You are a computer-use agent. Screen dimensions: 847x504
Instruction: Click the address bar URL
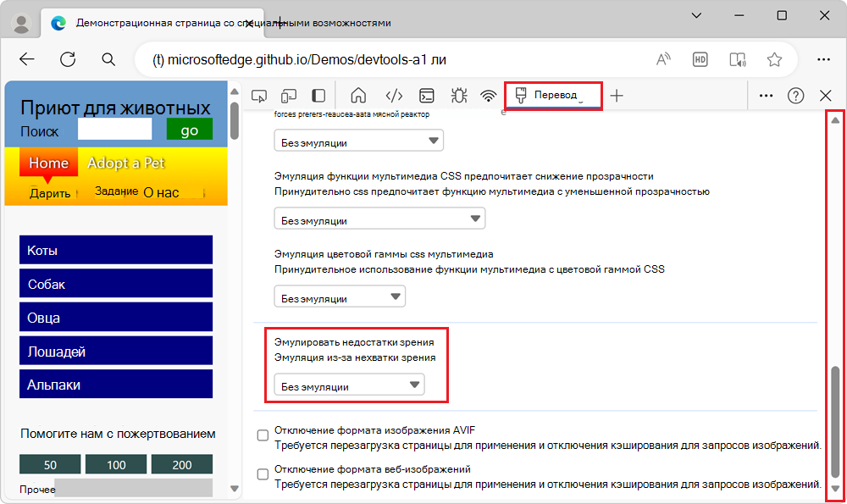[x=299, y=59]
